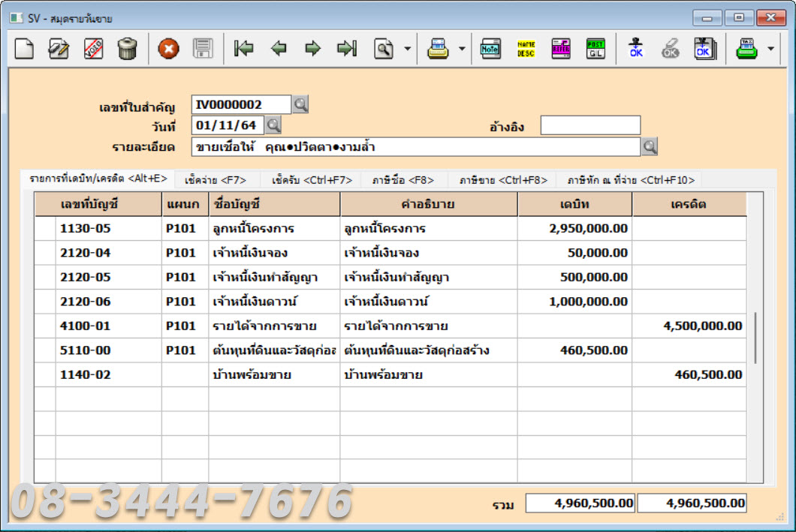Open the Note icon
This screenshot has width=796, height=532.
coord(490,49)
